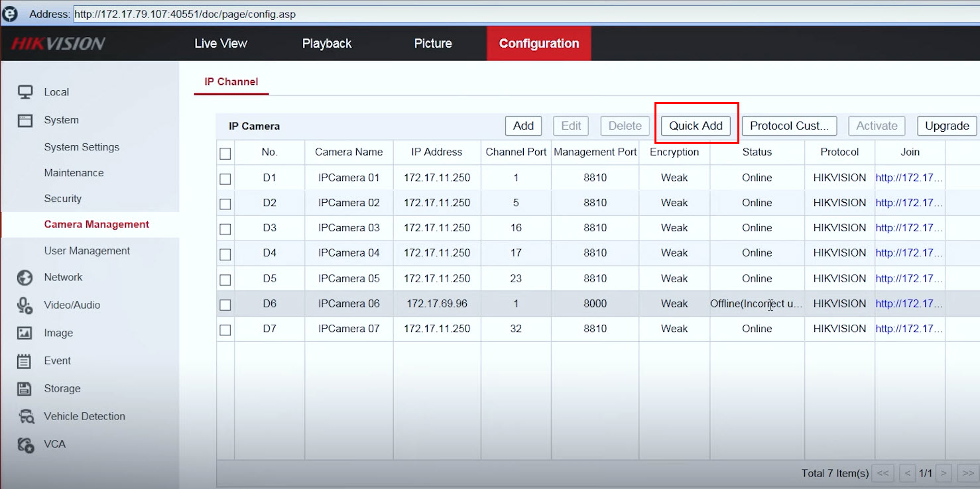Open the Playback tab
The width and height of the screenshot is (980, 489).
pyautogui.click(x=327, y=44)
